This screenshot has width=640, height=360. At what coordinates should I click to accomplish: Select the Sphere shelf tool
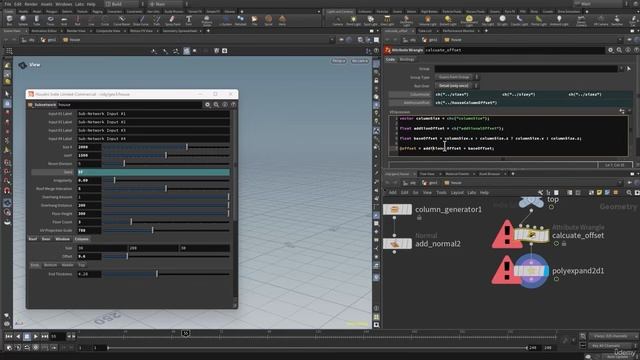tap(23, 20)
